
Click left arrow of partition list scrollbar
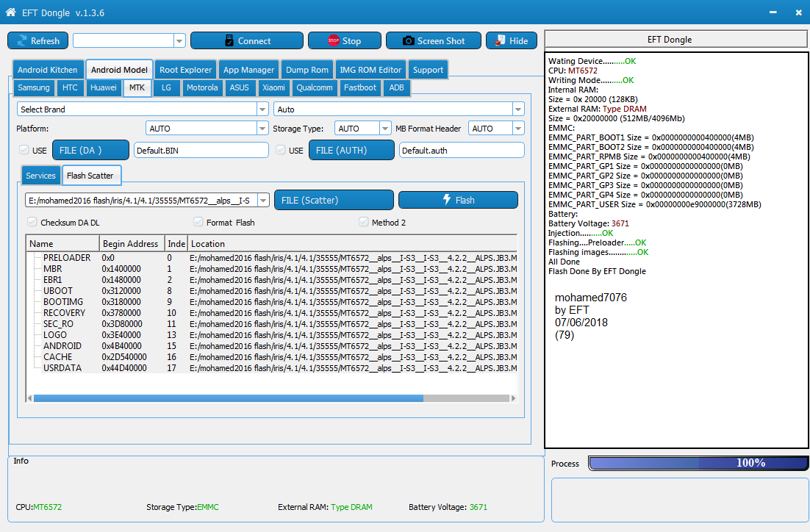coord(29,398)
